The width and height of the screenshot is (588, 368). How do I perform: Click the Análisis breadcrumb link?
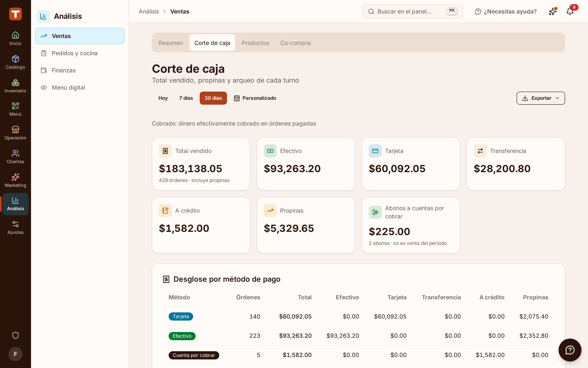149,11
